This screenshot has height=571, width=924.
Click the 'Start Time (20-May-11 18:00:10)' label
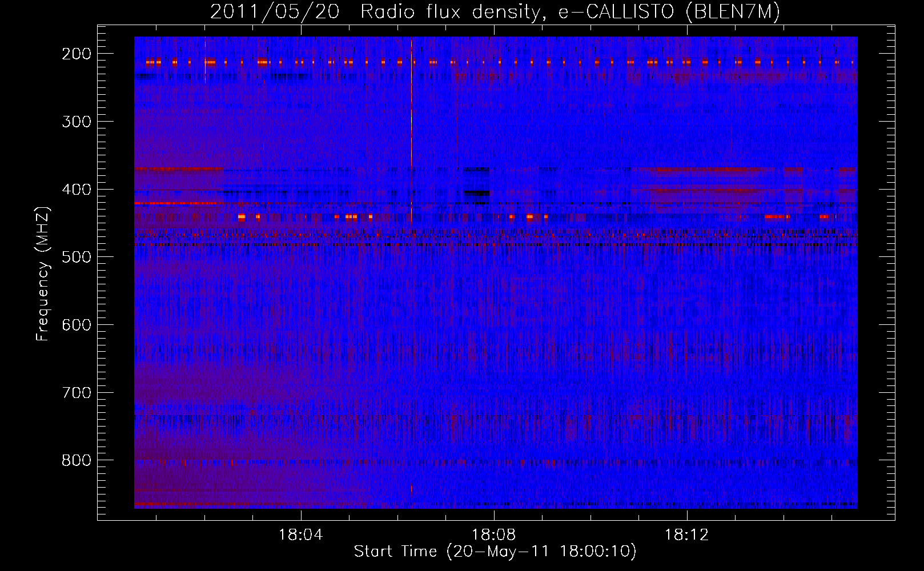pos(495,552)
